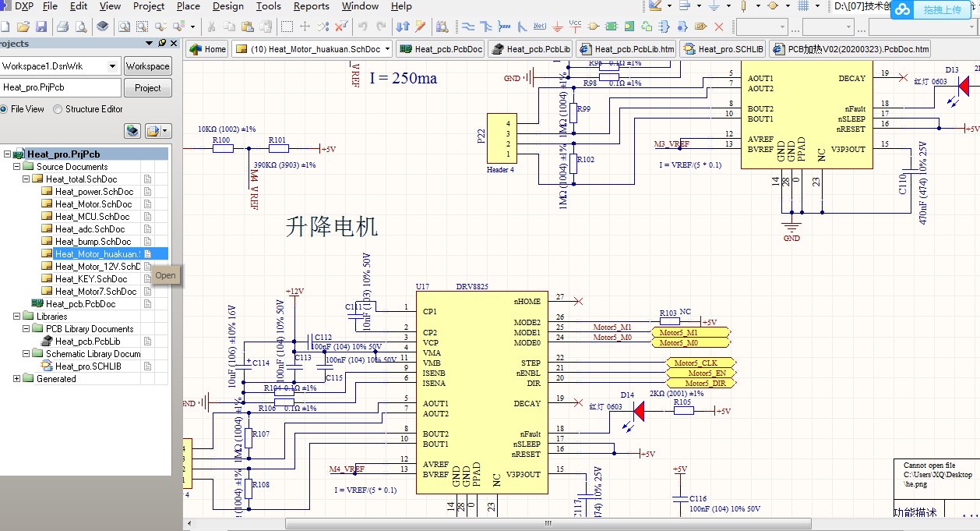Viewport: 980px width, 531px height.
Task: Open the Reports menu
Action: point(312,6)
